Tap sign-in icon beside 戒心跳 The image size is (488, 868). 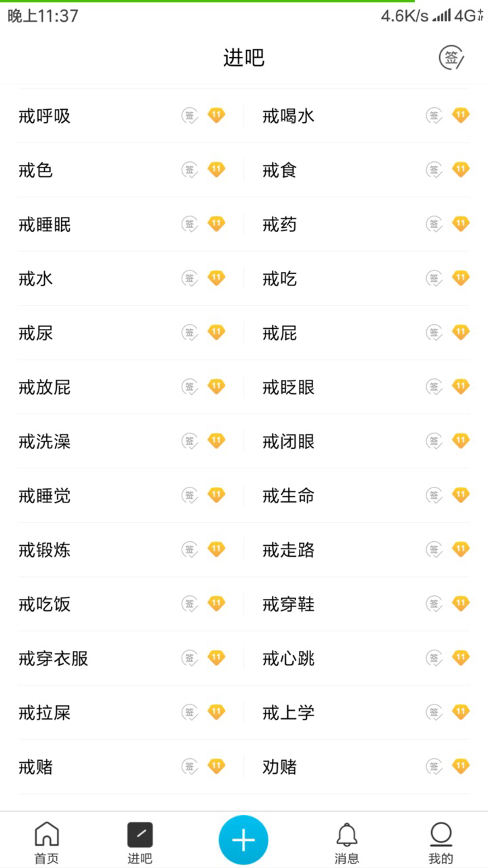(434, 658)
